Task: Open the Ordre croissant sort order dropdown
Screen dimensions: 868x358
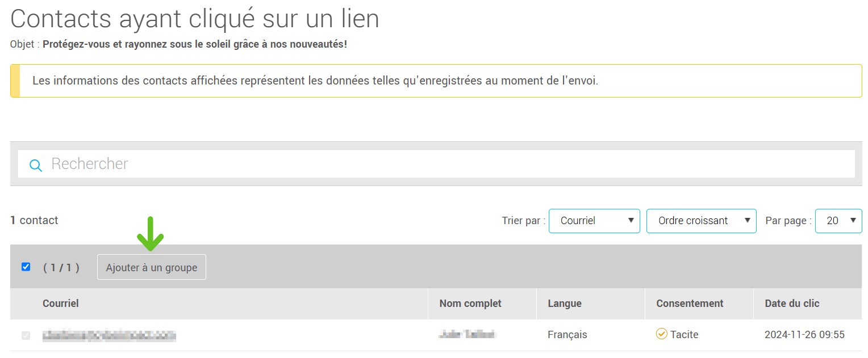Action: coord(701,221)
